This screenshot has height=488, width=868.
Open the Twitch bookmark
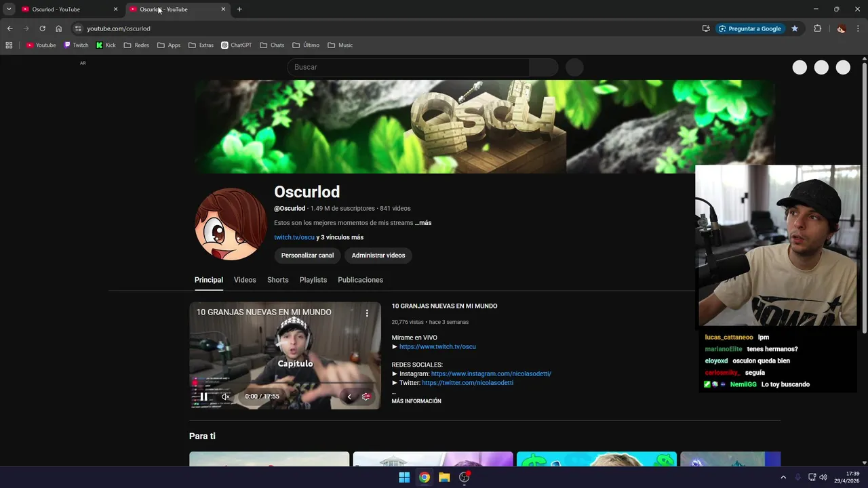(x=76, y=45)
